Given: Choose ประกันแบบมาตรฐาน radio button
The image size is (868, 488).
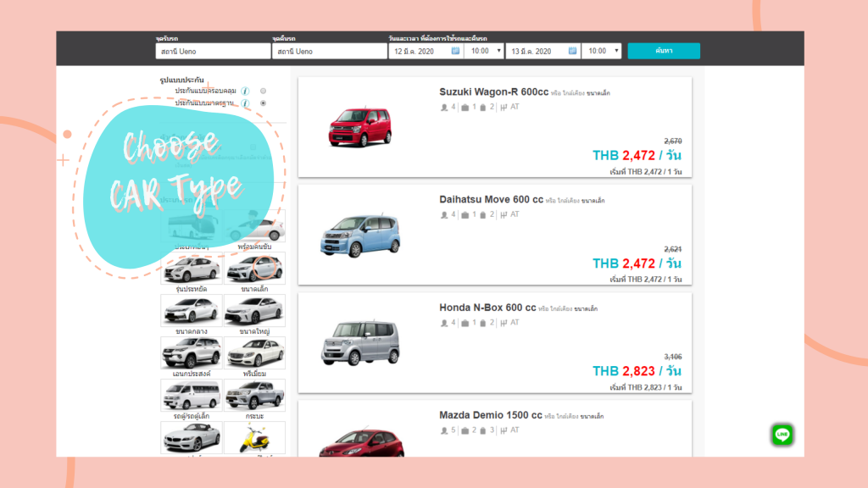Looking at the screenshot, I should (x=263, y=103).
